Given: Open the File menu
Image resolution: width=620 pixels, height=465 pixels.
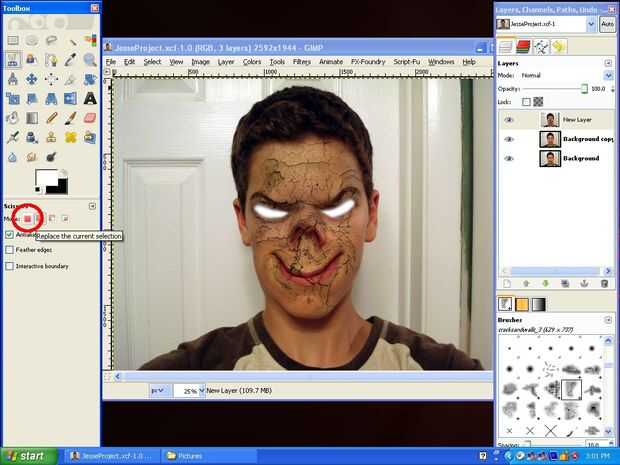Looking at the screenshot, I should coord(111,62).
